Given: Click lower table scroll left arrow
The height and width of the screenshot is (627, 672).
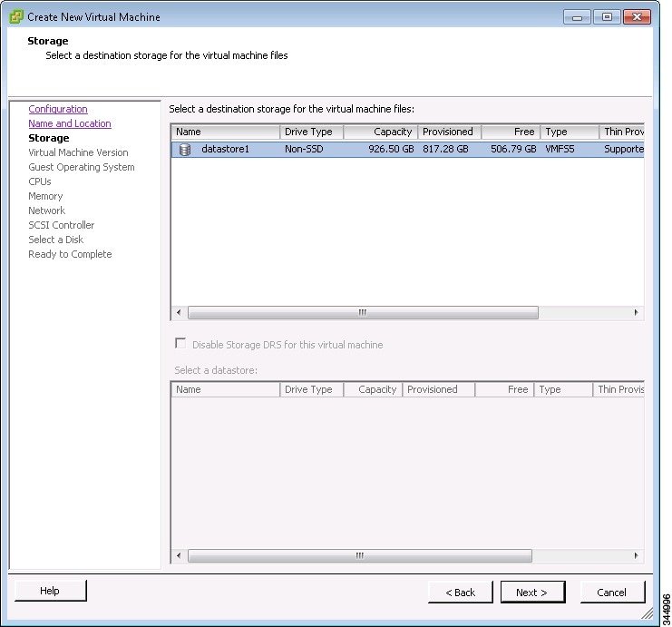Looking at the screenshot, I should [x=179, y=556].
